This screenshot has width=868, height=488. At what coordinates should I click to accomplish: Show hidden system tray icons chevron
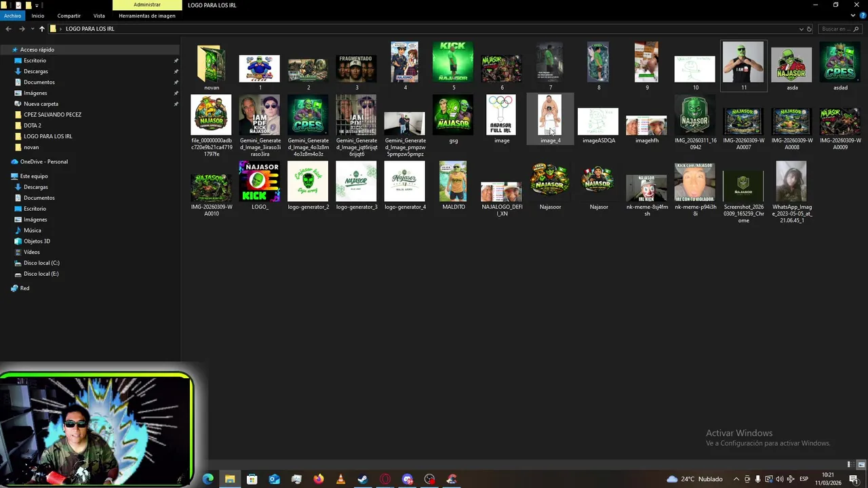(736, 479)
